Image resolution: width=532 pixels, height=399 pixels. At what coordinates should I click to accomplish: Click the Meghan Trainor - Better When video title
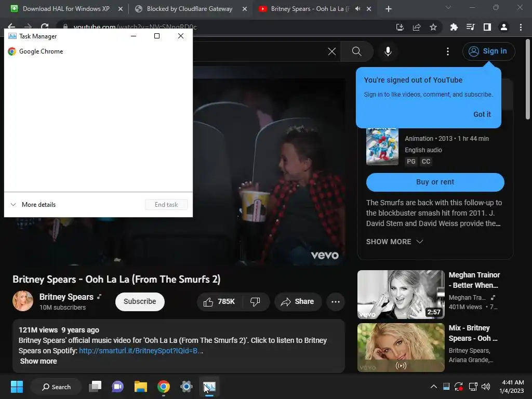pos(474,280)
